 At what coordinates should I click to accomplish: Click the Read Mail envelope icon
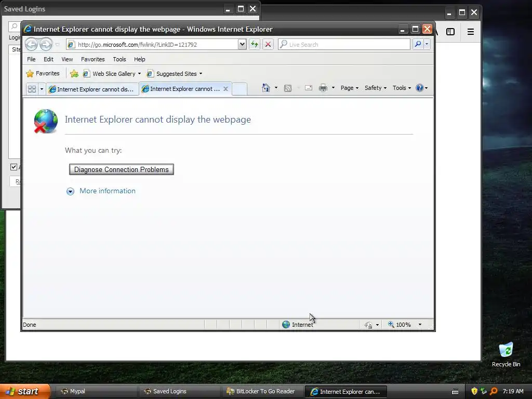(309, 88)
